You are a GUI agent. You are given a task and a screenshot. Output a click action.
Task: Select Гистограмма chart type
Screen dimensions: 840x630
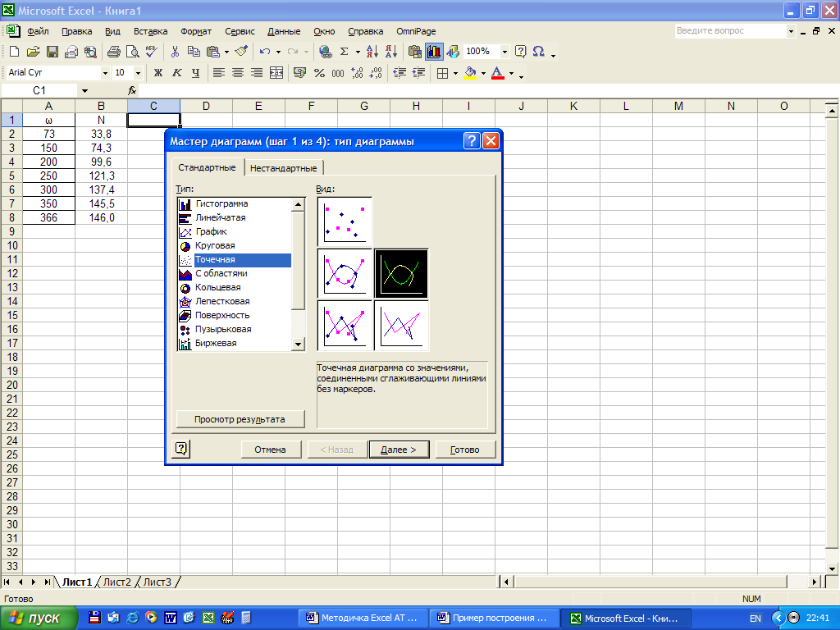(235, 203)
